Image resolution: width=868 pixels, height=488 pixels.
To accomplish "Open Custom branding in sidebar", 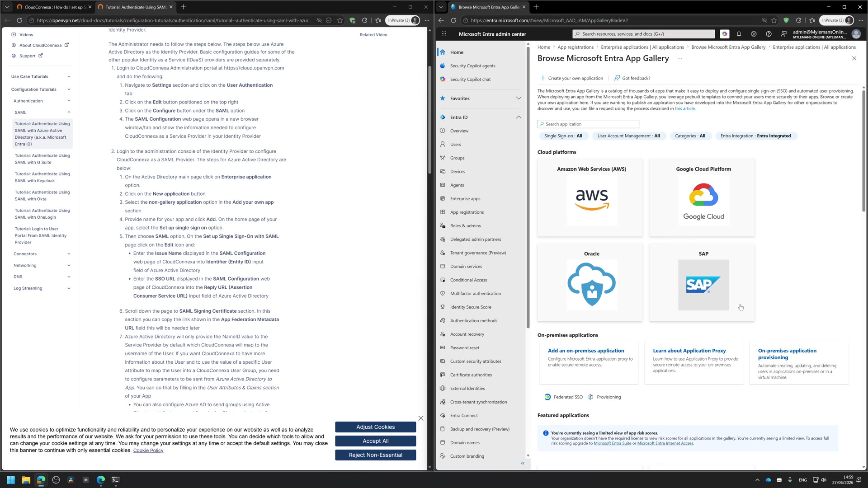I will (467, 456).
